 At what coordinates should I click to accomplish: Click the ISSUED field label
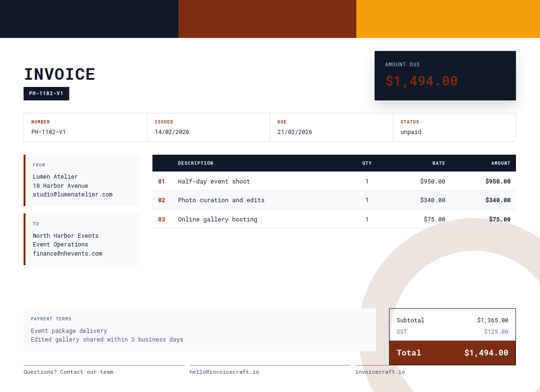click(x=164, y=122)
